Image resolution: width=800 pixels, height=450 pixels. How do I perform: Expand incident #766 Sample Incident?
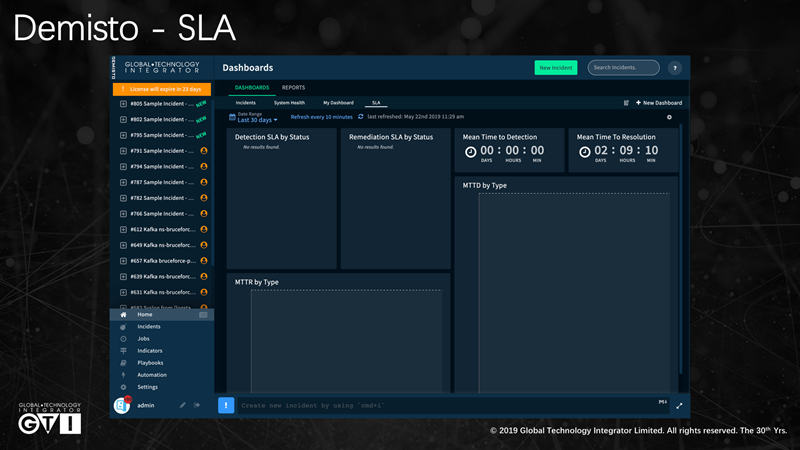coord(123,214)
